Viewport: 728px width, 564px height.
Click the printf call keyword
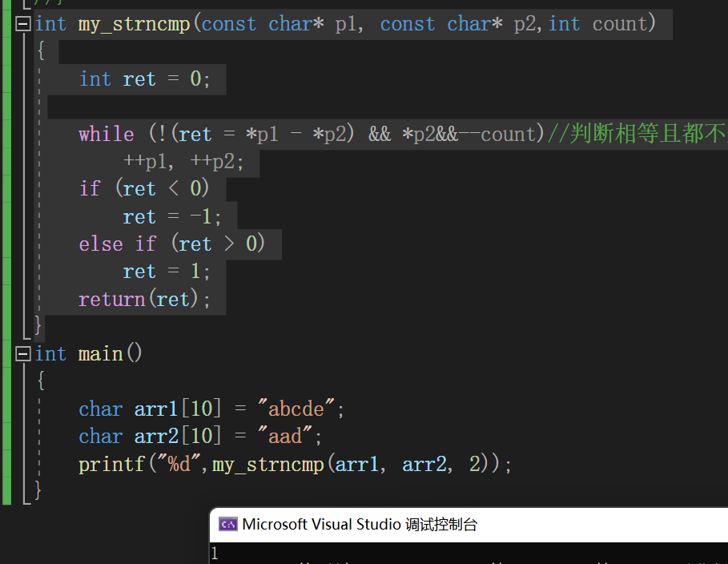tap(112, 464)
